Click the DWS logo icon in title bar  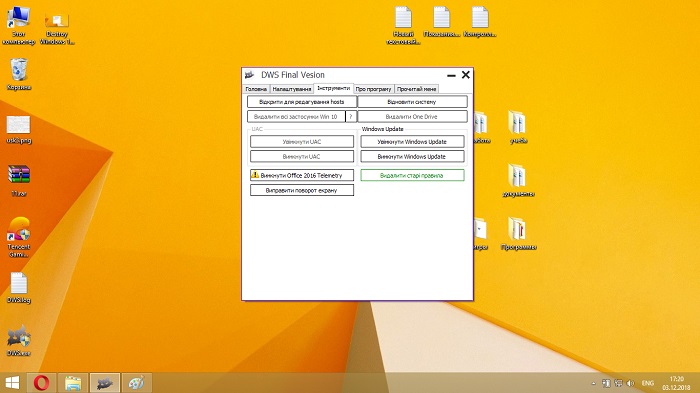250,75
